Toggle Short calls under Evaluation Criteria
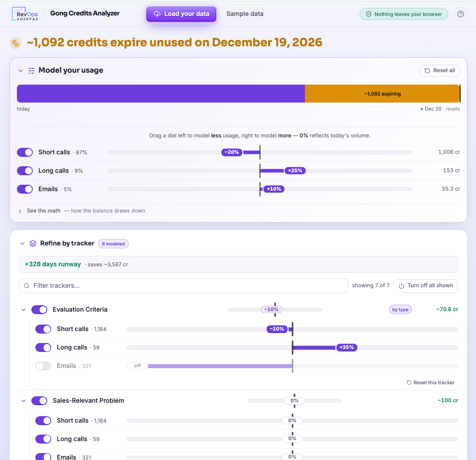The width and height of the screenshot is (476, 460). point(43,329)
